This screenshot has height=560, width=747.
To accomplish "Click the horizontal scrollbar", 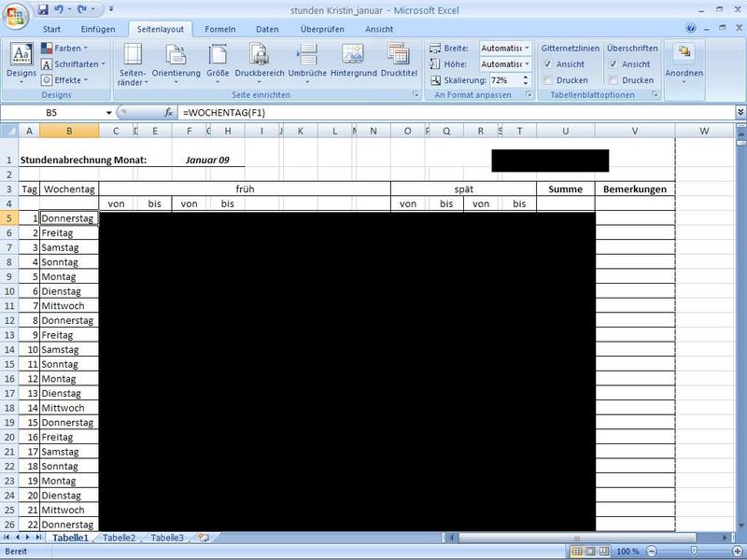I will [x=576, y=538].
